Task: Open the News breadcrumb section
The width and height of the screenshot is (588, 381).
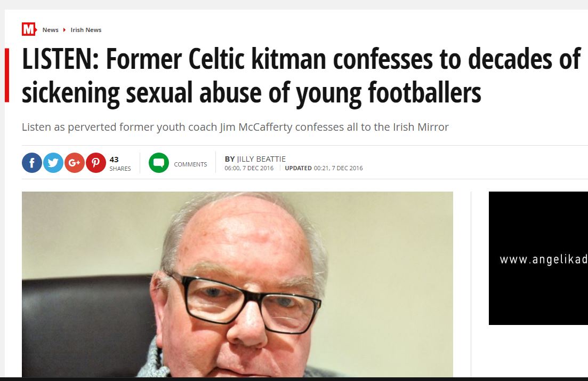Action: (x=51, y=30)
